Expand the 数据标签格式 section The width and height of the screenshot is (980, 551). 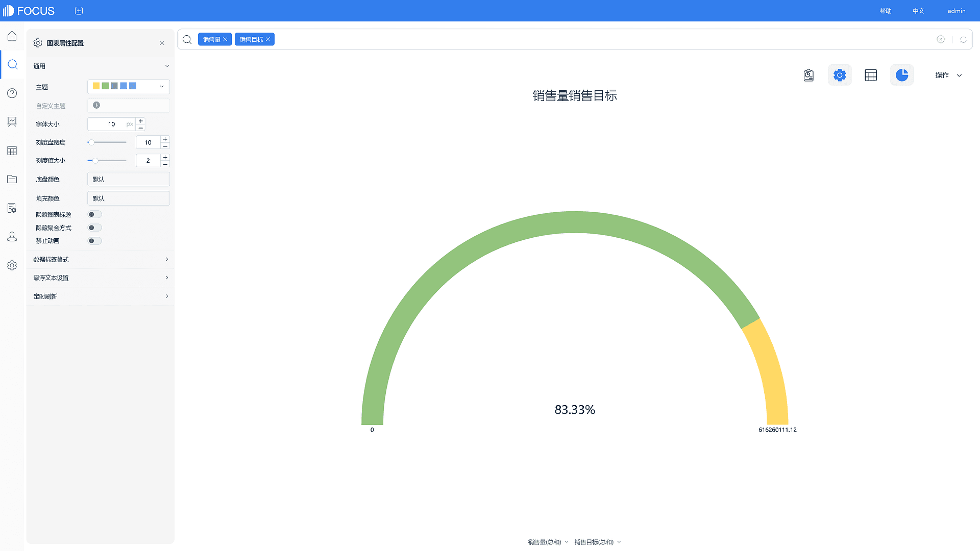101,259
